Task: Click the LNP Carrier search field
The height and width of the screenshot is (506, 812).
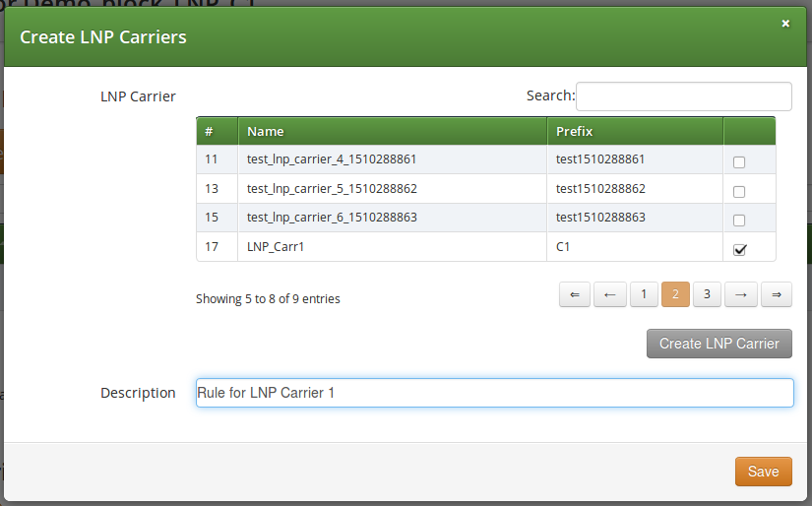Action: [x=684, y=96]
